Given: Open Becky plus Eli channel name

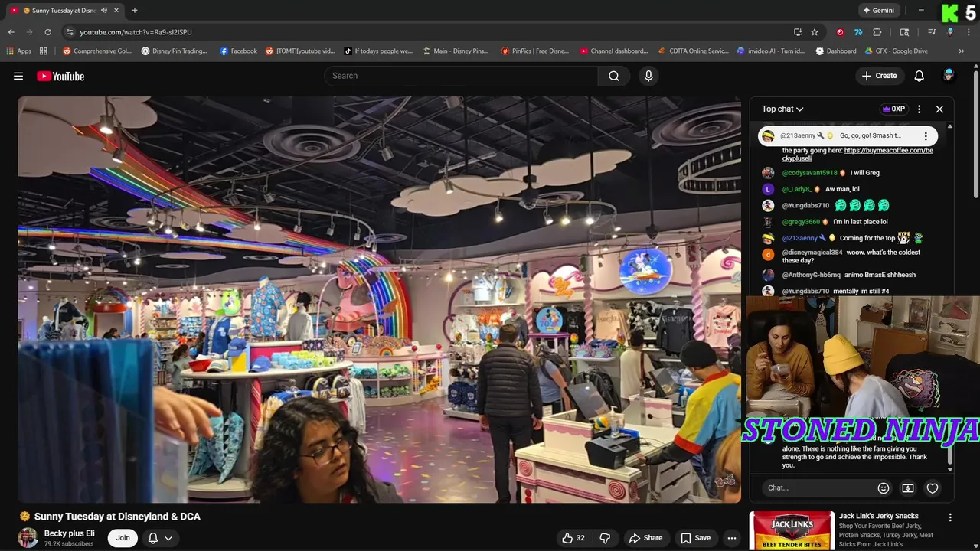Looking at the screenshot, I should click(70, 533).
